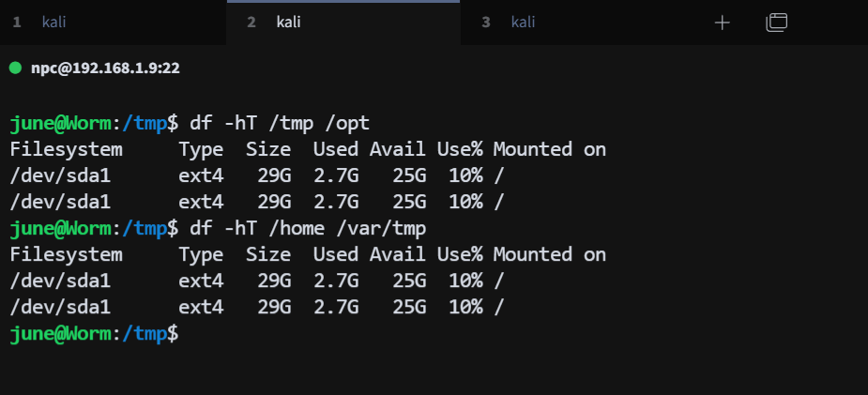This screenshot has height=395, width=868.
Task: Click the bottommost /dev/sda1 entry
Action: pos(60,307)
